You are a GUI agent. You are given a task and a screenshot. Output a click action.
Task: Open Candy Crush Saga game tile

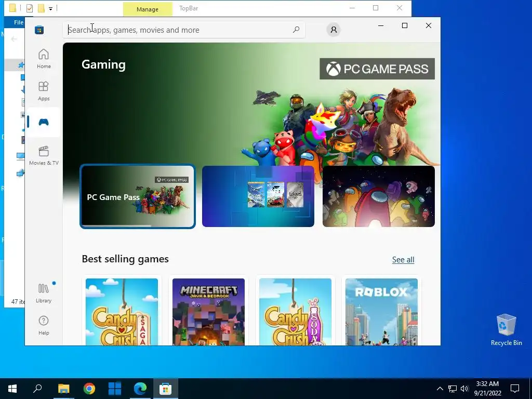[122, 312]
